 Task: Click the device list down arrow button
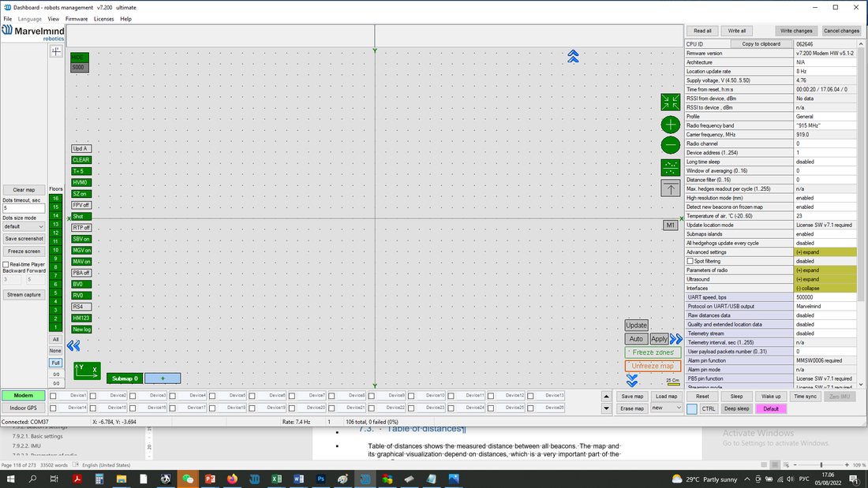pos(606,408)
